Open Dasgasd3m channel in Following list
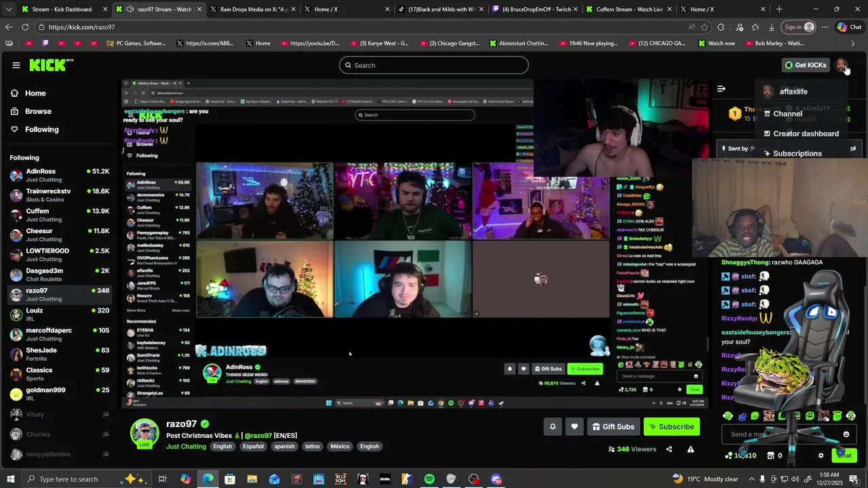The height and width of the screenshot is (488, 868). (x=60, y=274)
